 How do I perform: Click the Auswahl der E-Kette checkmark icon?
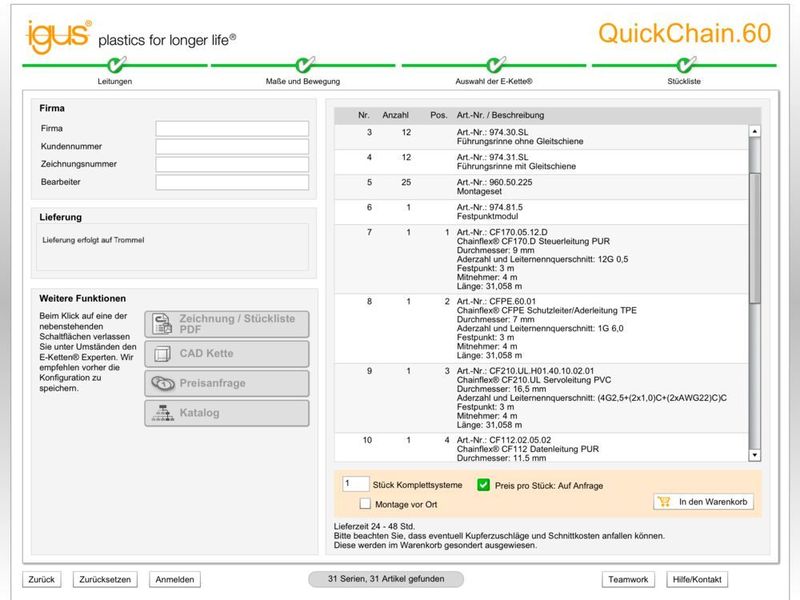point(495,64)
